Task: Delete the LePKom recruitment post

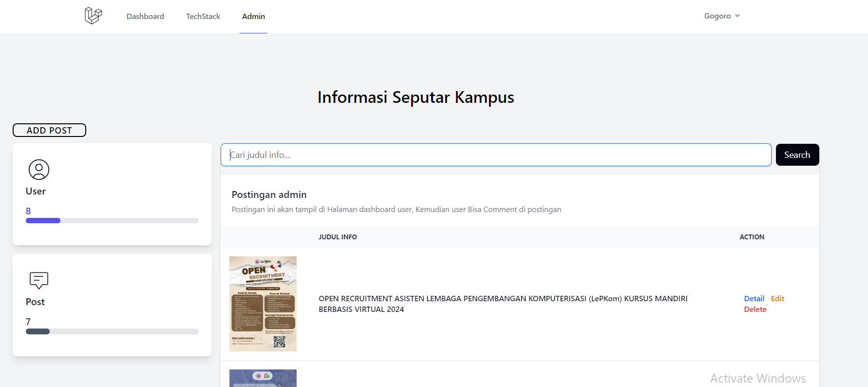Action: (755, 309)
